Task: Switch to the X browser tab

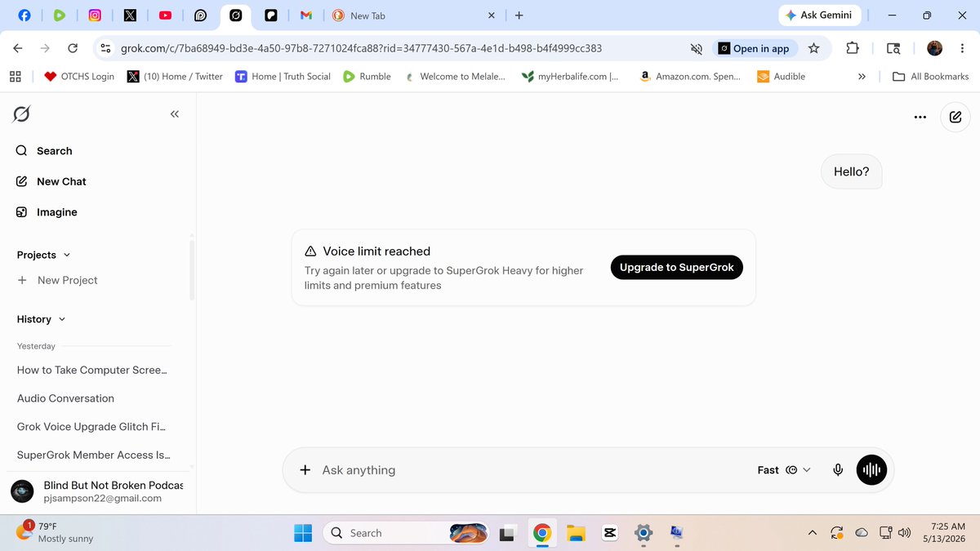Action: click(x=130, y=16)
